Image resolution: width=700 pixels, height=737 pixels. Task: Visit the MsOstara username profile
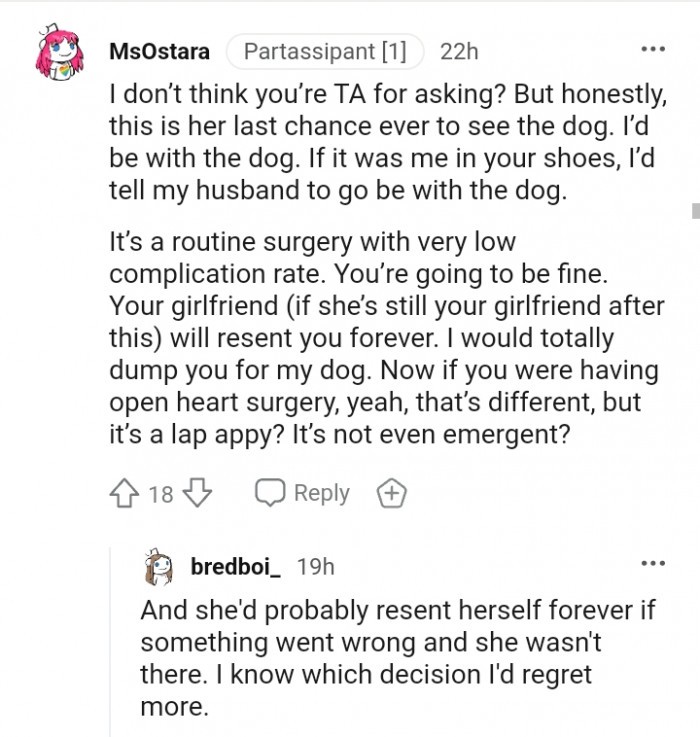(158, 51)
